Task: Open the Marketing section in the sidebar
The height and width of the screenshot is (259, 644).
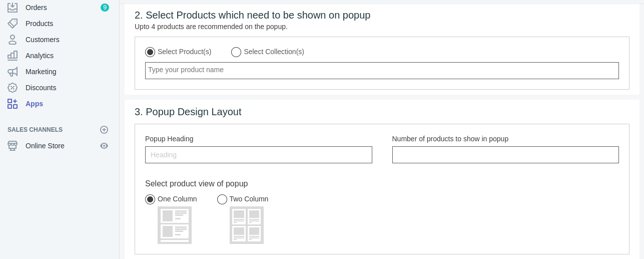Action: coord(41,72)
